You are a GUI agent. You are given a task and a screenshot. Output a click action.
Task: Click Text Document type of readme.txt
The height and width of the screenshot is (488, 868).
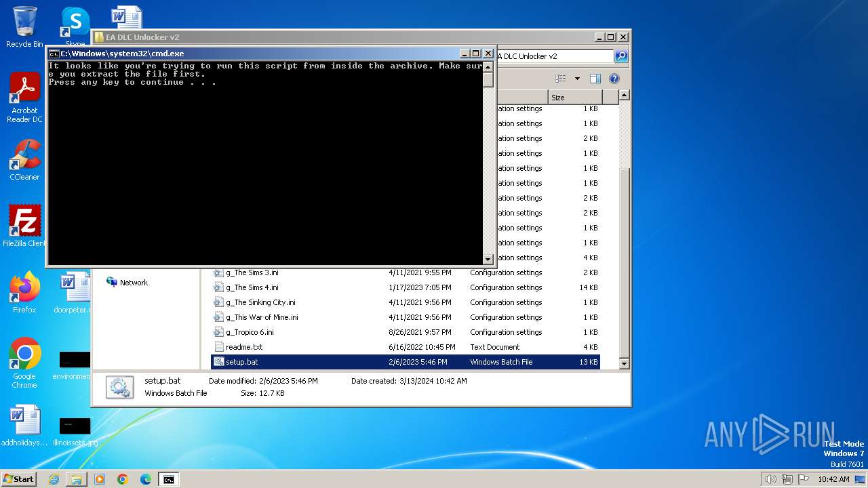pyautogui.click(x=494, y=347)
